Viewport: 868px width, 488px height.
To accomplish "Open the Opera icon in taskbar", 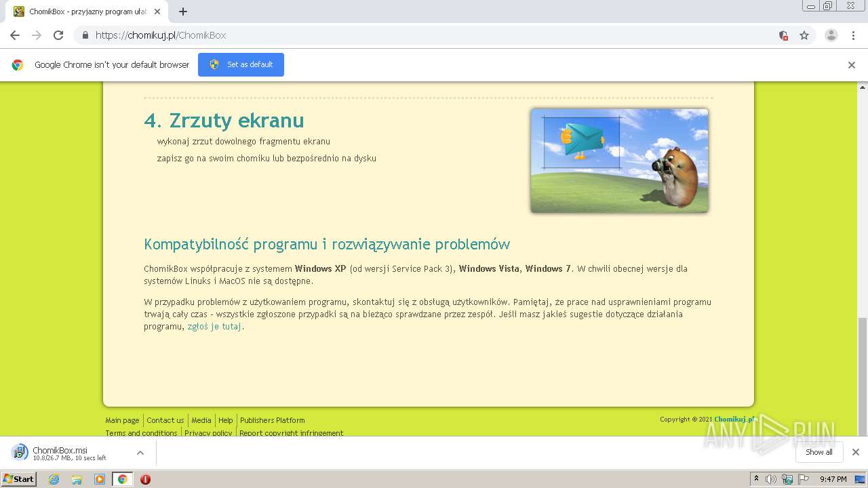I will click(145, 479).
